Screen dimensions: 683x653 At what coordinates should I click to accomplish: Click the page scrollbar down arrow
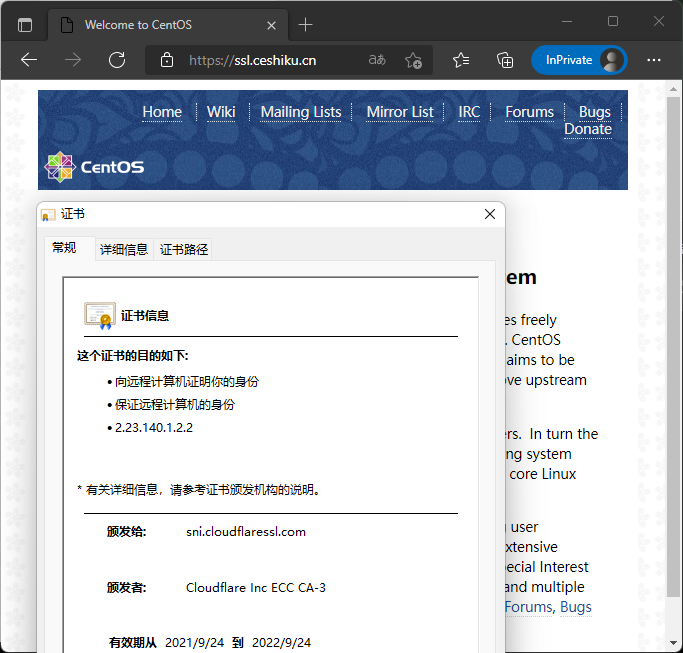pos(673,643)
